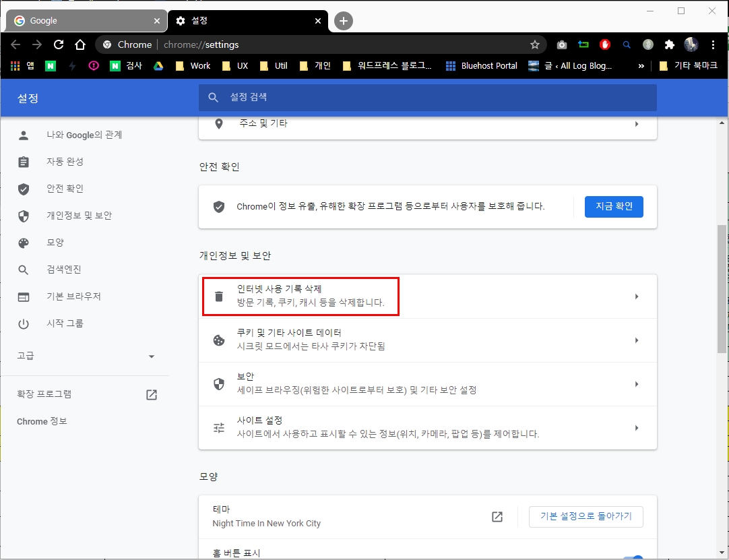Click the grey circular extension icon
The height and width of the screenshot is (560, 729).
click(647, 44)
